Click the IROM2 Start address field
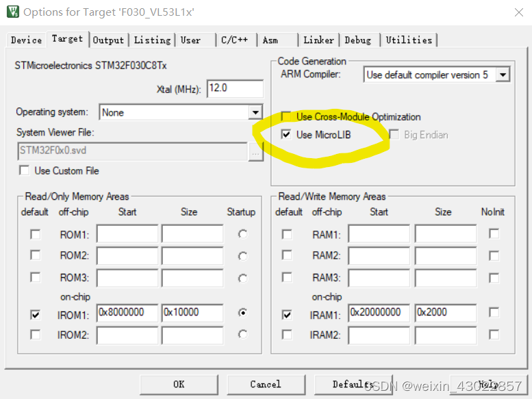Image resolution: width=532 pixels, height=399 pixels. click(127, 335)
